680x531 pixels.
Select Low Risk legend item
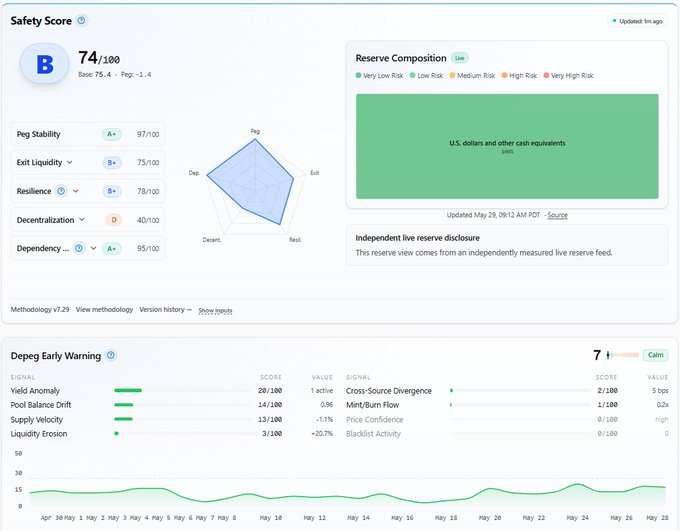tap(426, 75)
